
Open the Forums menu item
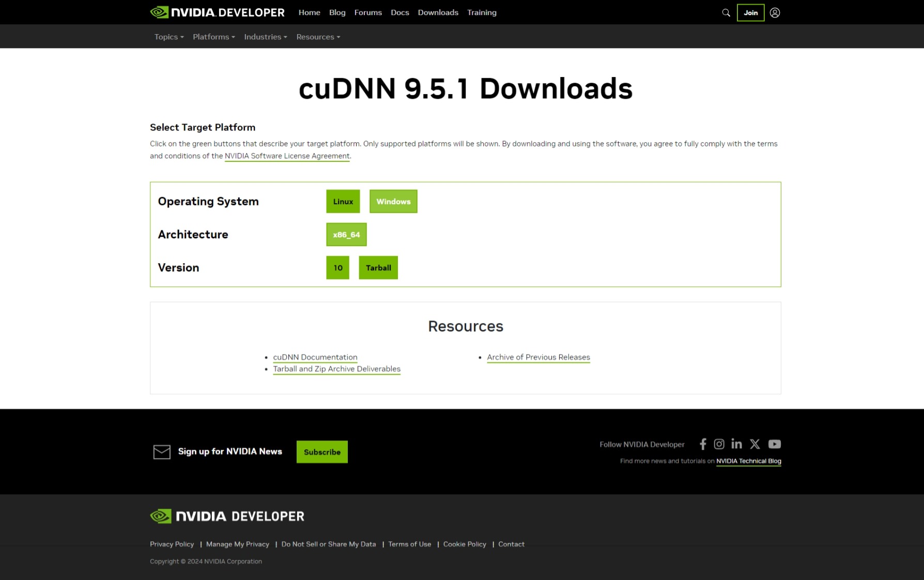tap(368, 12)
